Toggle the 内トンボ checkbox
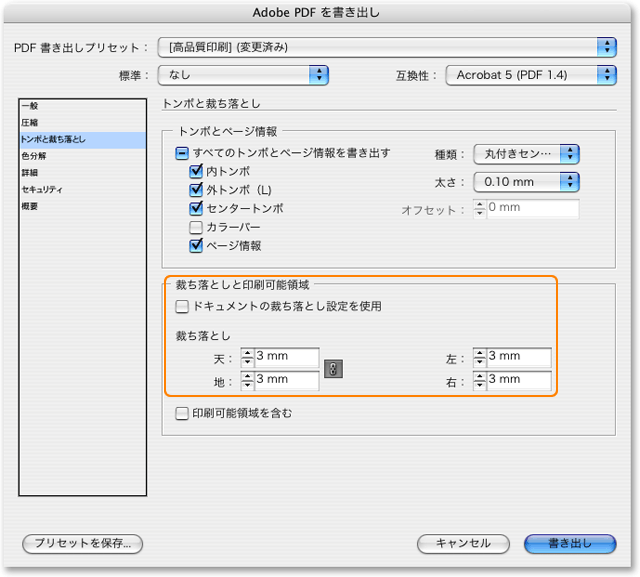 (x=197, y=172)
